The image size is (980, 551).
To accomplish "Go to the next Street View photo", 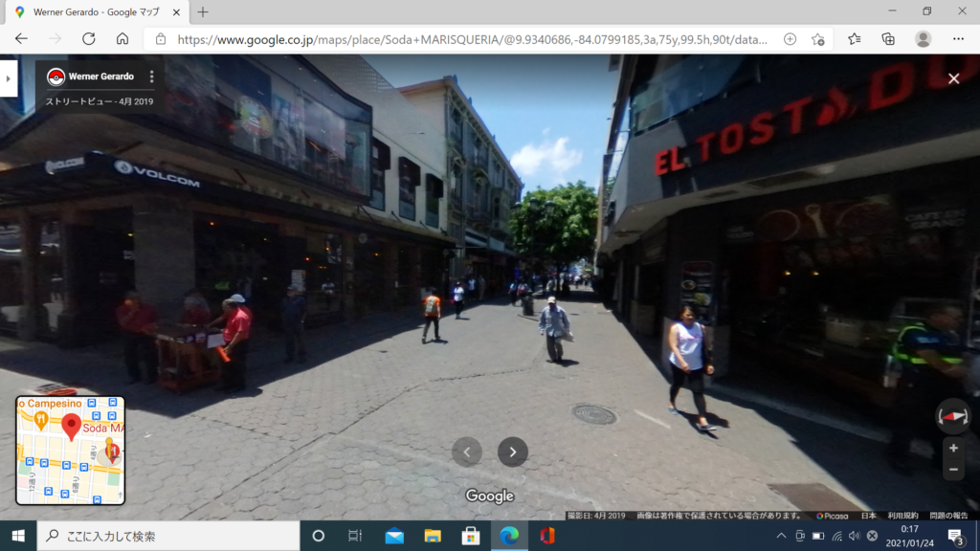I will 513,452.
